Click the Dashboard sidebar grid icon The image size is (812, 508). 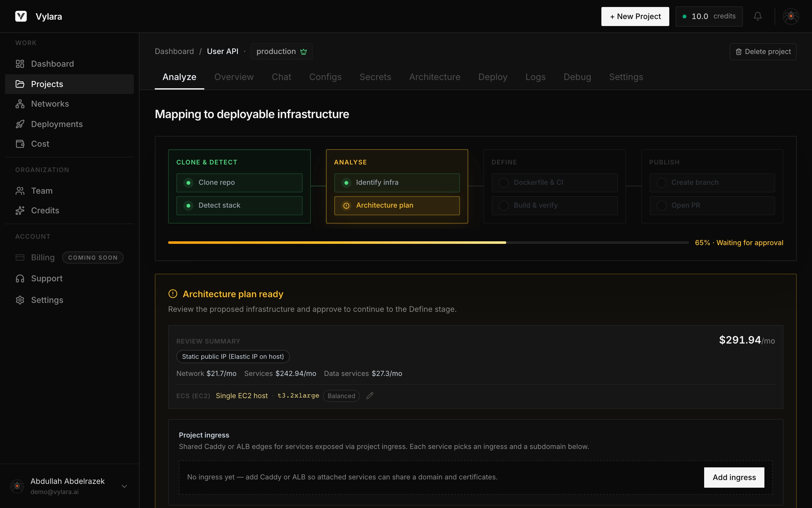[x=20, y=64]
